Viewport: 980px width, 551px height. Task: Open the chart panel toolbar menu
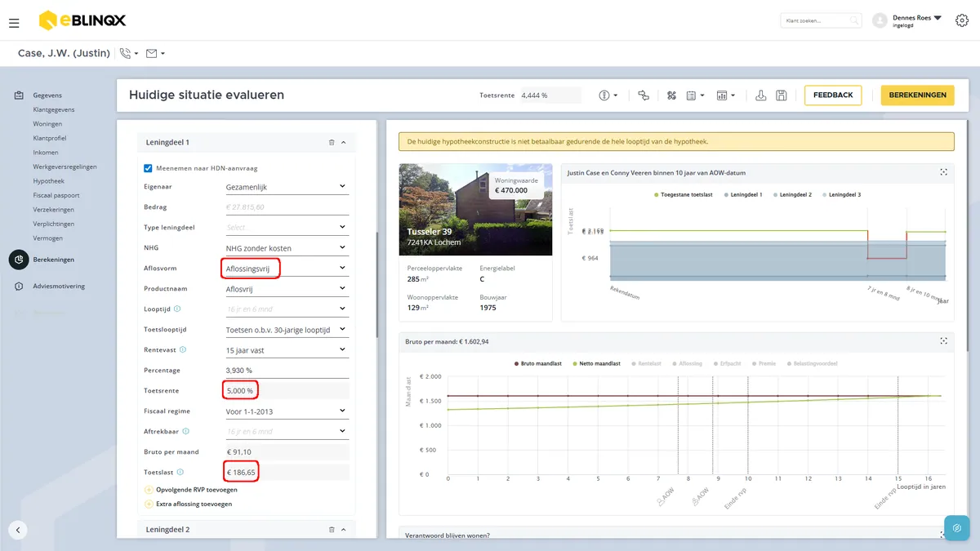coord(725,96)
